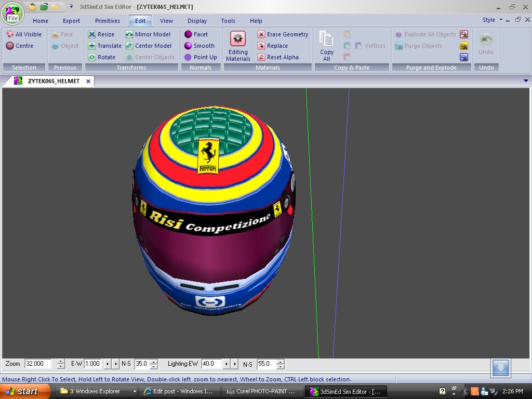Click the Translate transform icon
The width and height of the screenshot is (532, 399).
point(92,46)
